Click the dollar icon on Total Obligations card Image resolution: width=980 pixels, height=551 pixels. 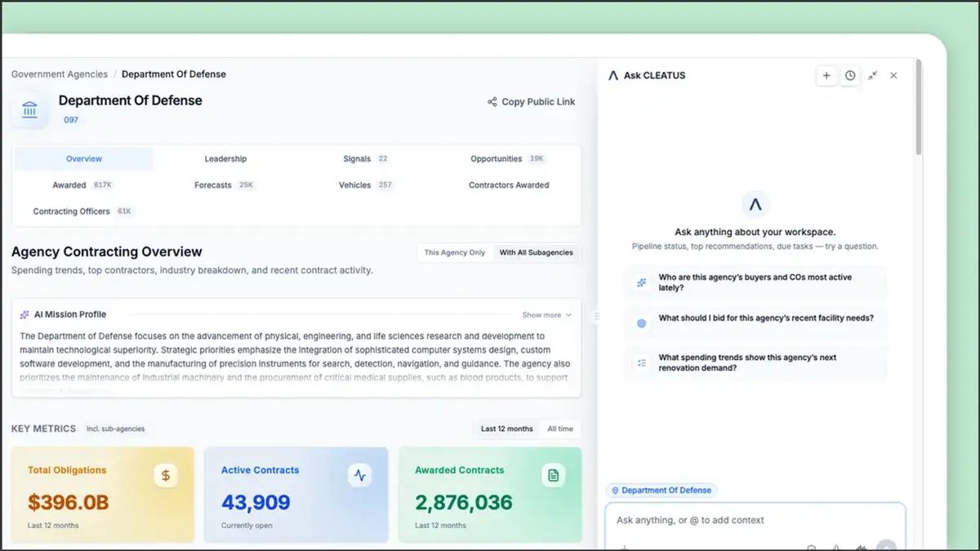pos(166,475)
